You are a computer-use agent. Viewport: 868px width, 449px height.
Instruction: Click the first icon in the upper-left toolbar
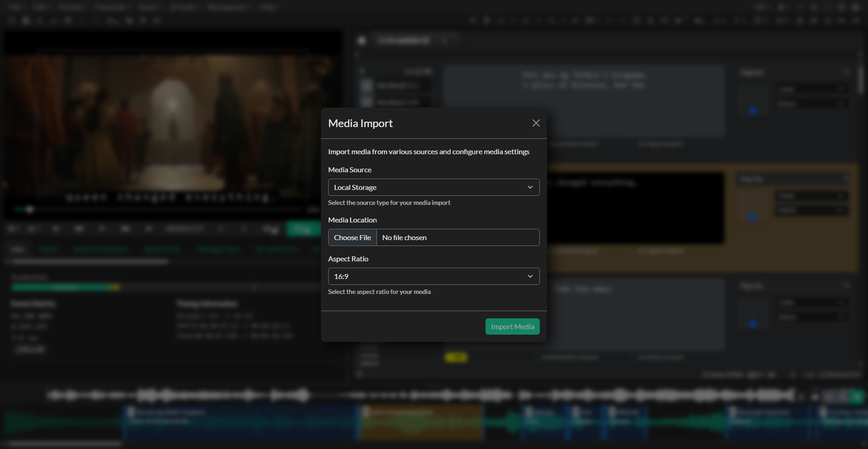point(12,20)
